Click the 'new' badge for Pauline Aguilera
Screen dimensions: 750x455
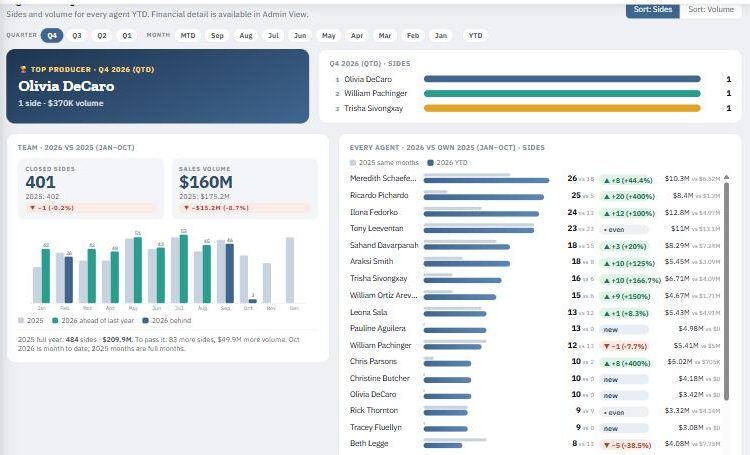pos(624,330)
